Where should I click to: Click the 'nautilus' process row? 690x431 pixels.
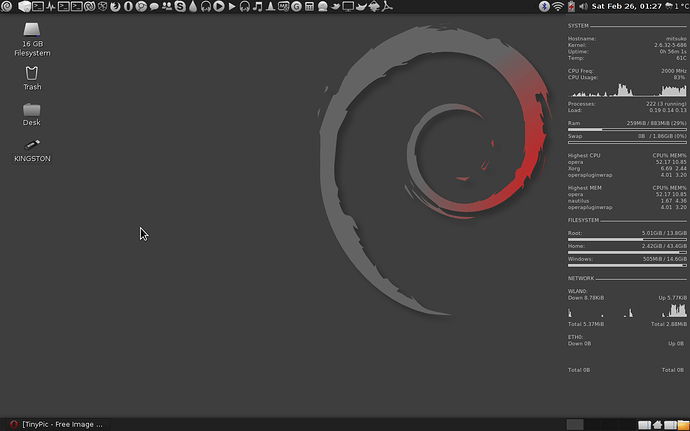pyautogui.click(x=627, y=201)
